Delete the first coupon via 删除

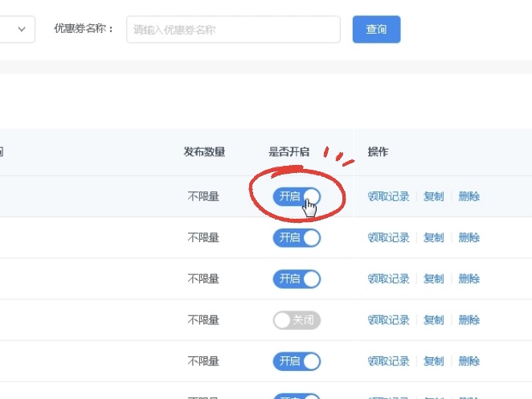tap(469, 196)
